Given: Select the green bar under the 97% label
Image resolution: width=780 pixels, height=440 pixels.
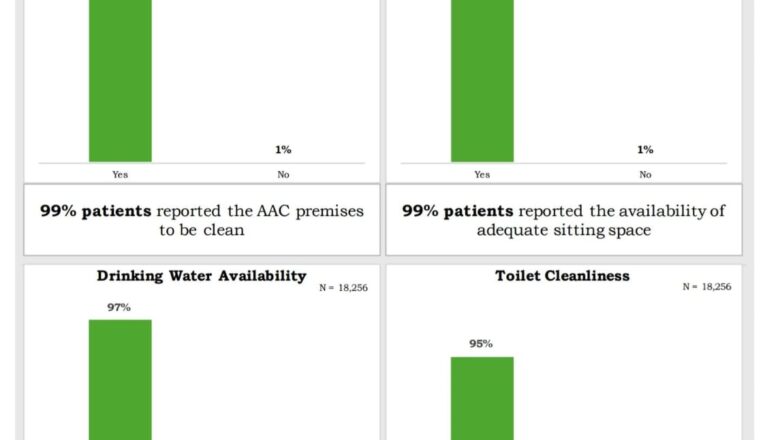Looking at the screenshot, I should point(120,380).
